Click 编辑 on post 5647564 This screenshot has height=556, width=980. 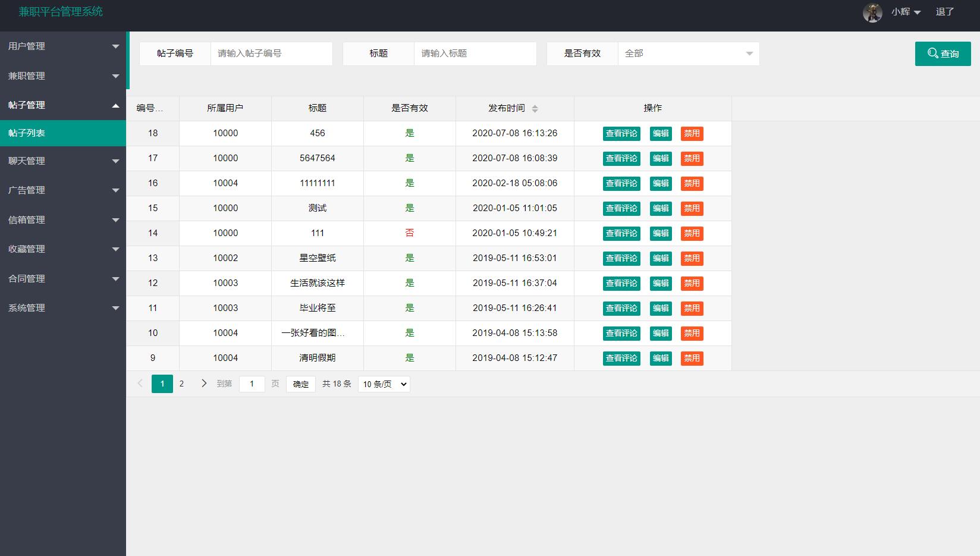[660, 158]
